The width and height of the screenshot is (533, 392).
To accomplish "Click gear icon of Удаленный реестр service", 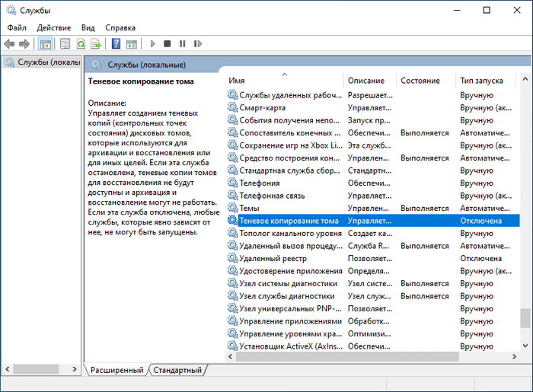I will pos(232,259).
